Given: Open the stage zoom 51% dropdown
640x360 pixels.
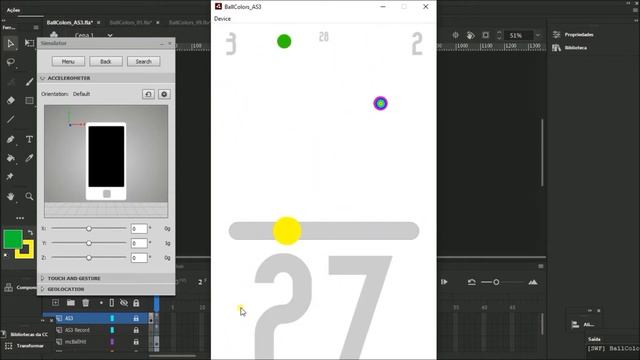Looking at the screenshot, I should click(538, 36).
